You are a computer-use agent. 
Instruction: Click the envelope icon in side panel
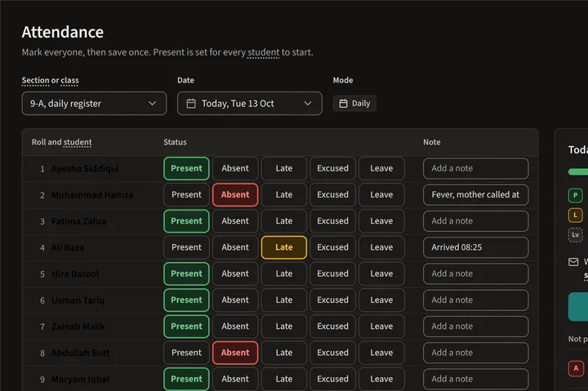coord(573,262)
